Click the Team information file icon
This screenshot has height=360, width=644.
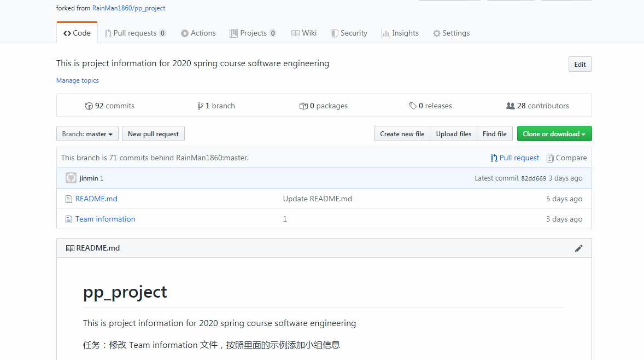coord(69,219)
